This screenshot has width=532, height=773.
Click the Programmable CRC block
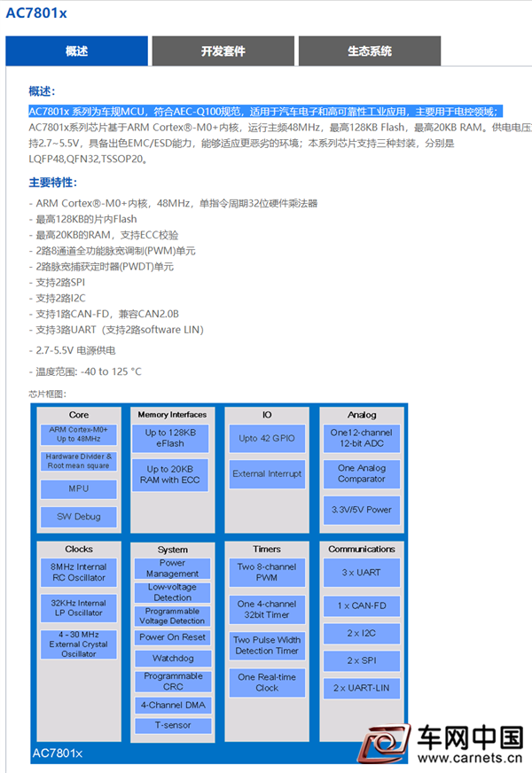click(x=173, y=682)
